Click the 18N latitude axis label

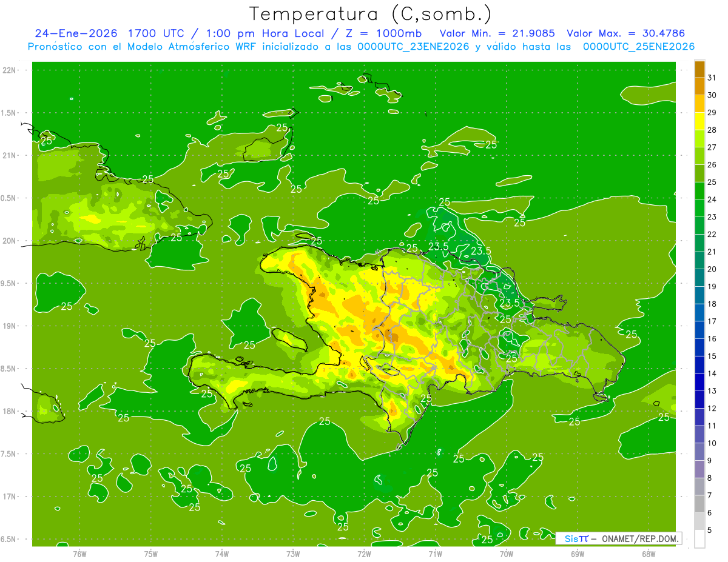click(x=10, y=412)
